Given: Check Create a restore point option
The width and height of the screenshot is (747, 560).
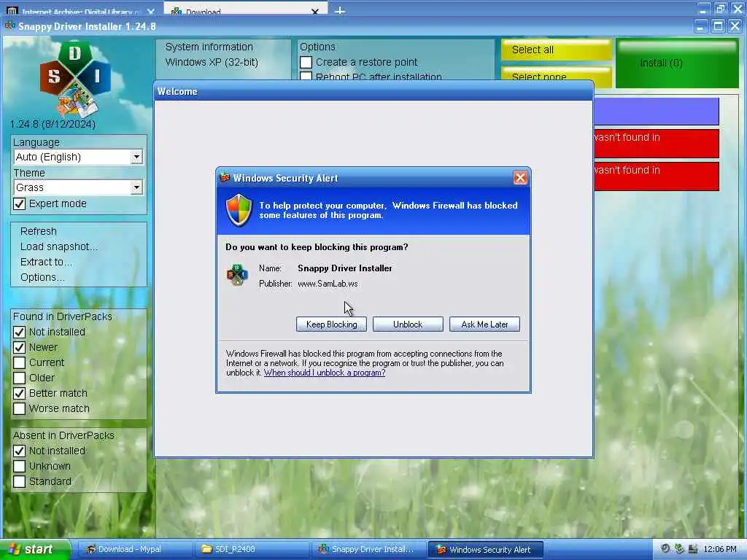Looking at the screenshot, I should tap(306, 63).
